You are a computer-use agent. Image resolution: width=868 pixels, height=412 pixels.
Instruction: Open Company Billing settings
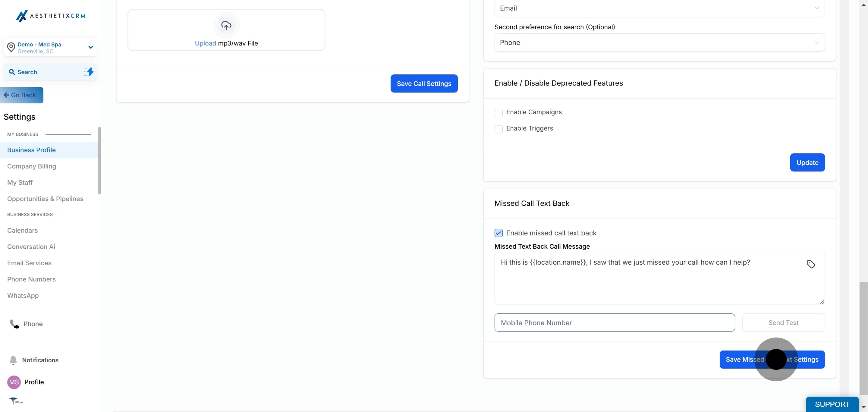click(32, 166)
